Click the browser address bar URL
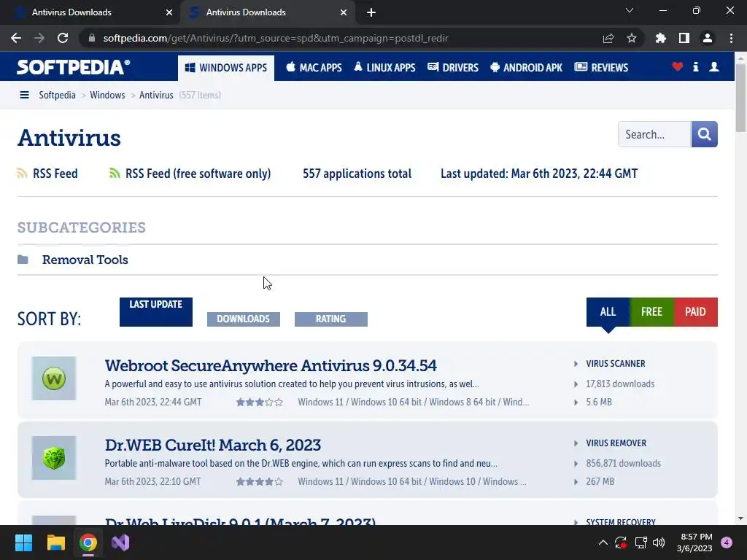The width and height of the screenshot is (747, 560). pos(275,38)
